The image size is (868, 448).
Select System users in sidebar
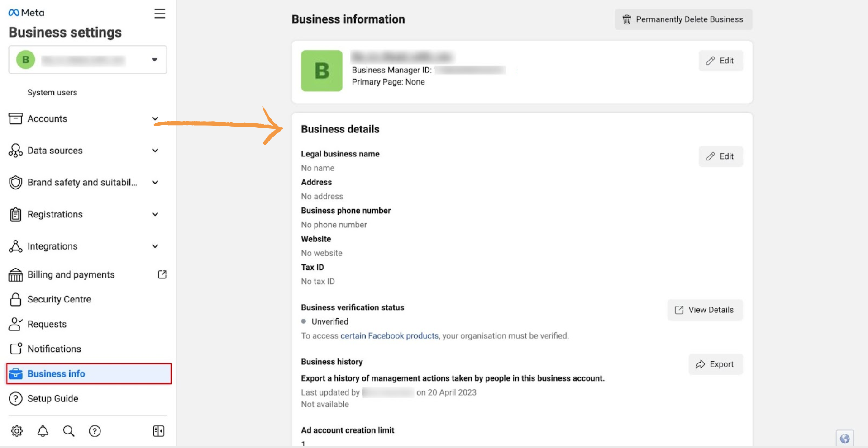coord(52,92)
